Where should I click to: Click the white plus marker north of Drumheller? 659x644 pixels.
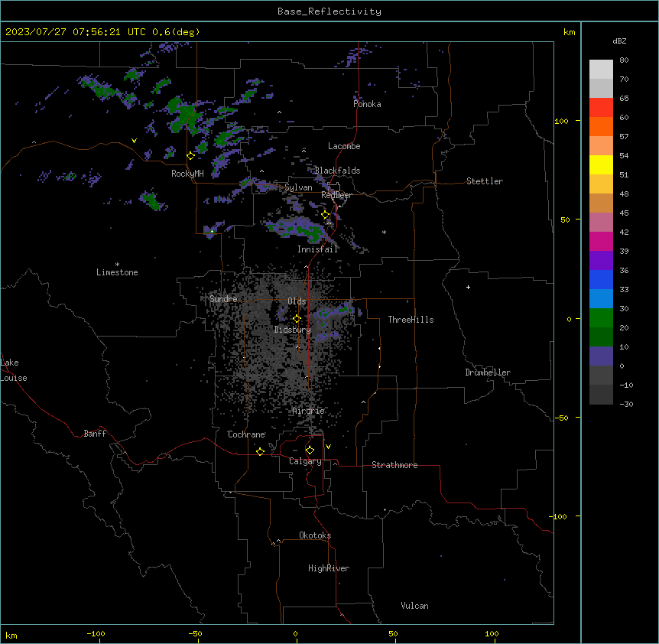point(468,287)
